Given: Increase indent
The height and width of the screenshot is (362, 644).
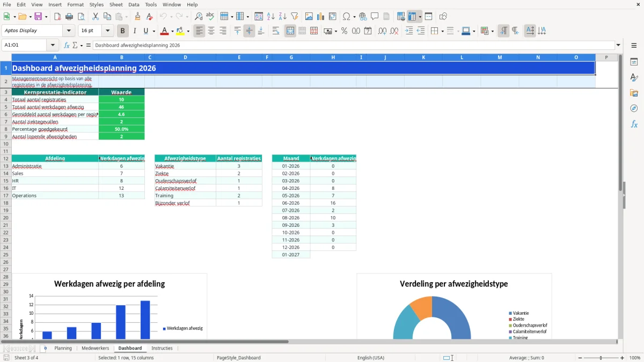Looking at the screenshot, I should 409,31.
